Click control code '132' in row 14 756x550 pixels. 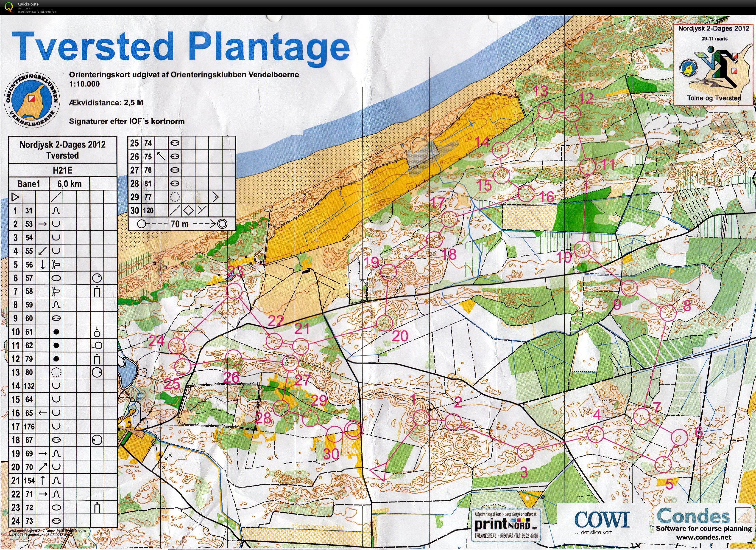coord(29,386)
